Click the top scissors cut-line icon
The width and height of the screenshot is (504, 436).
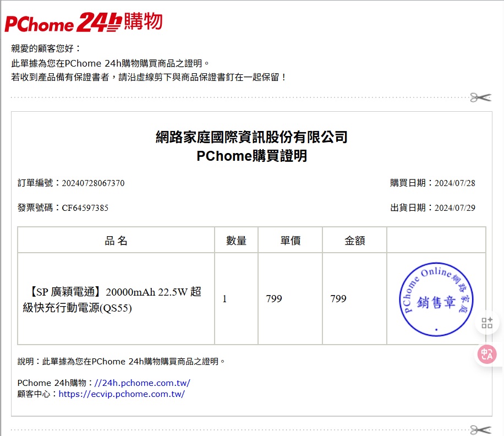click(480, 97)
